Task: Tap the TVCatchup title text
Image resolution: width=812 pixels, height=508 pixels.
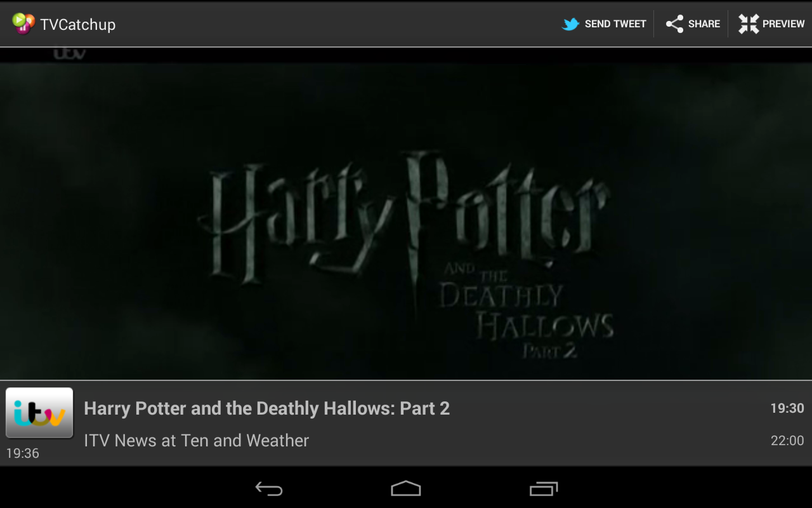Action: pos(77,25)
